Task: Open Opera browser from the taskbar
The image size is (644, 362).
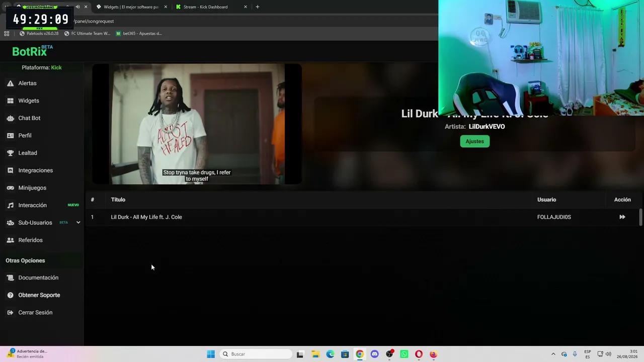Action: pos(419,354)
